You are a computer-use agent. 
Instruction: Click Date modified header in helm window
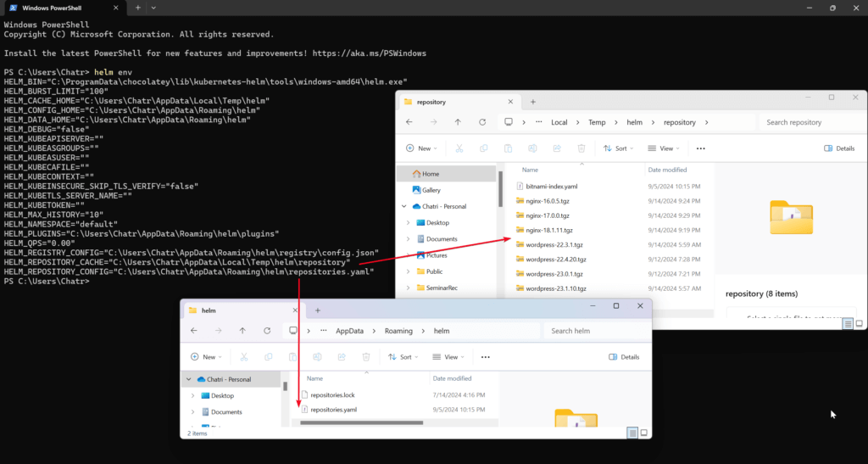453,378
